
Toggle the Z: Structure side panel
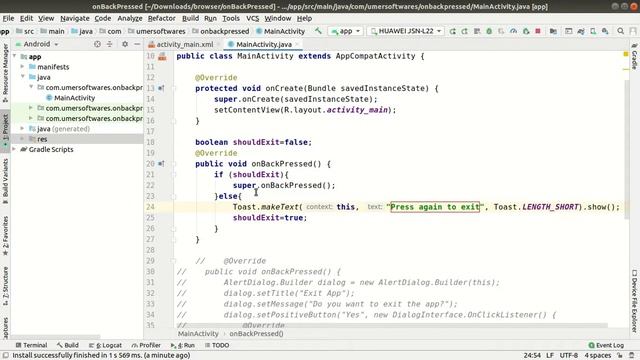coord(5,286)
